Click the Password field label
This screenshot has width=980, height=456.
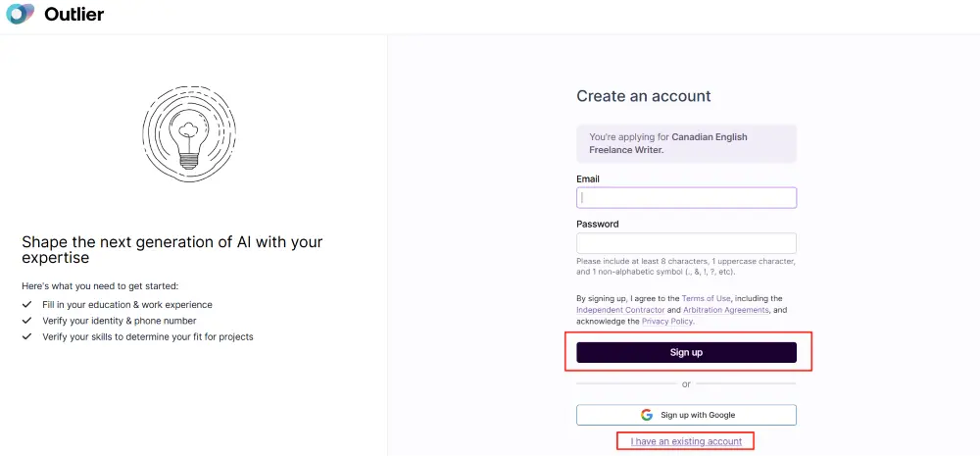[x=598, y=224]
